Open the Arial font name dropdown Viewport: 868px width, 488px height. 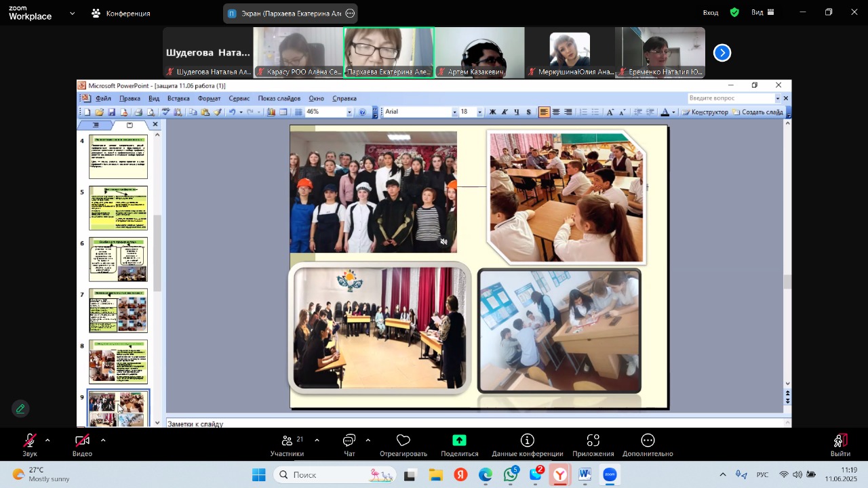(454, 113)
